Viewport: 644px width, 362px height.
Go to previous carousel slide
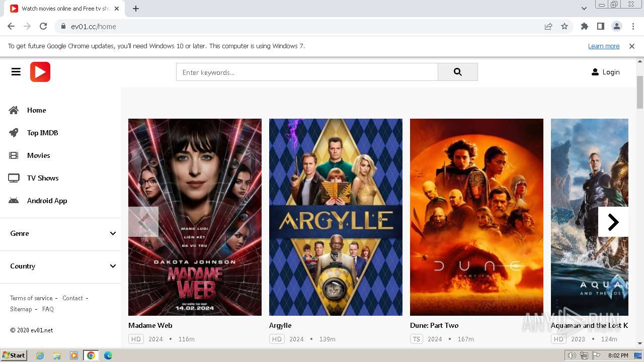(x=143, y=222)
